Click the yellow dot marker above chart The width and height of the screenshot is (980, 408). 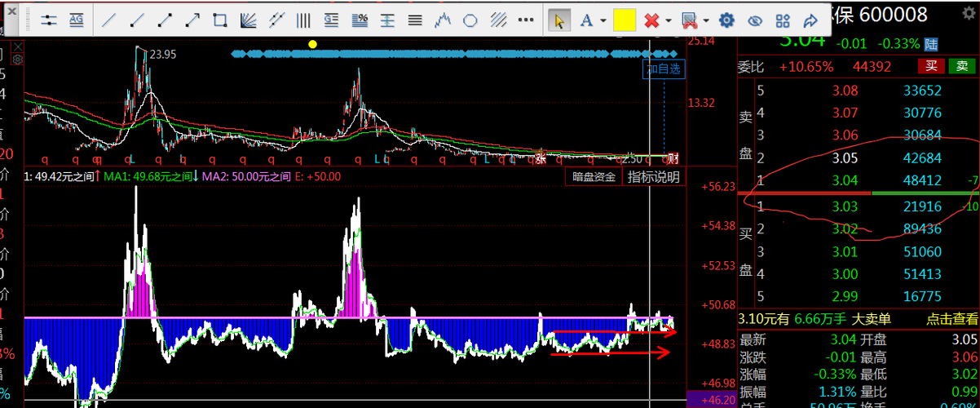(x=312, y=43)
